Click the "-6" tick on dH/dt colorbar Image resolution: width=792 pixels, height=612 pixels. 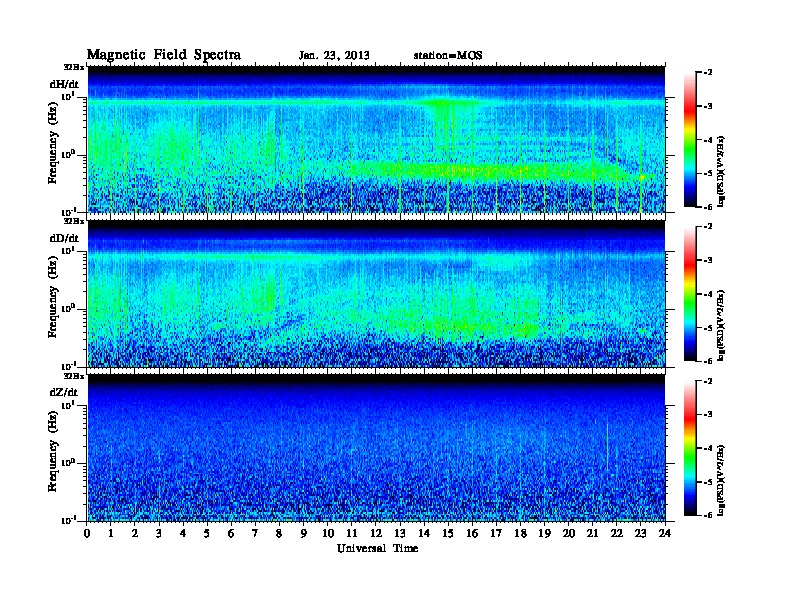709,207
